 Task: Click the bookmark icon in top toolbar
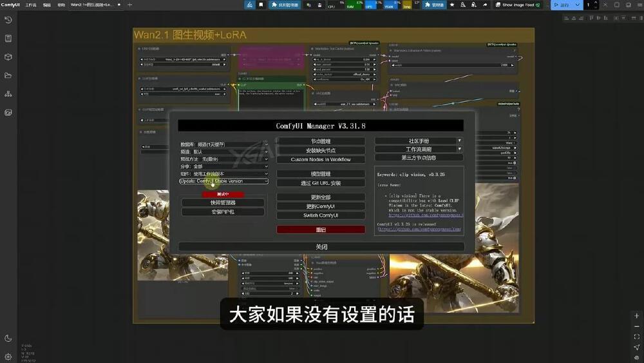point(261,5)
